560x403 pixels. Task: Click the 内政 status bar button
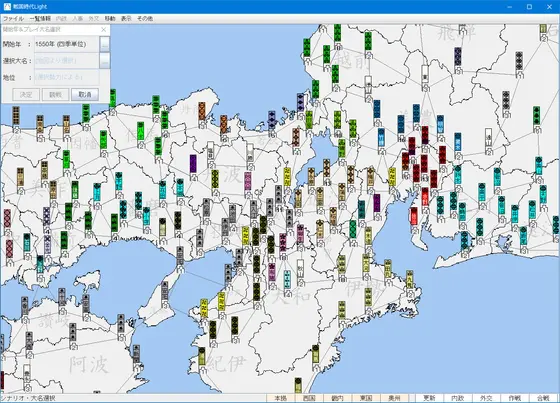[x=458, y=398]
